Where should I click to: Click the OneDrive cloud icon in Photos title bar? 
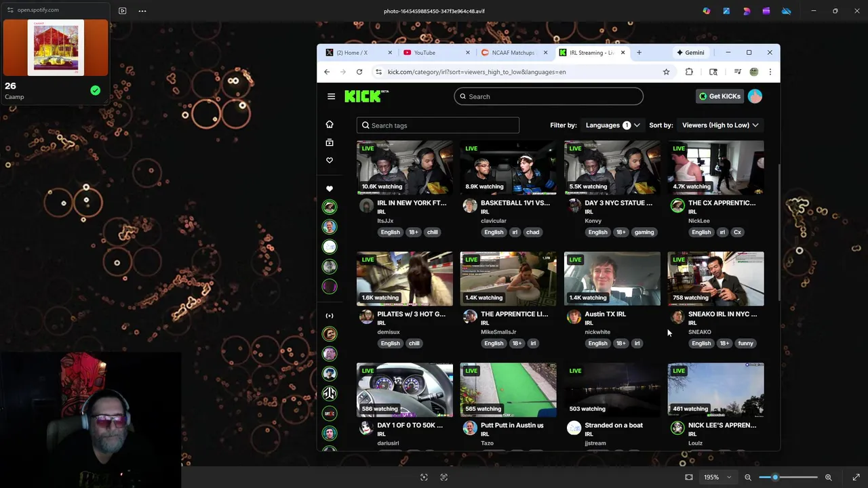coord(786,11)
